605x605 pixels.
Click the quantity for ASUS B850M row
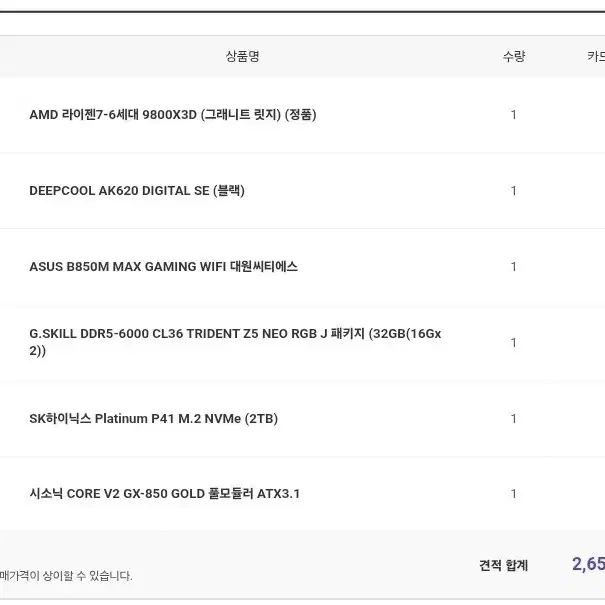(514, 267)
